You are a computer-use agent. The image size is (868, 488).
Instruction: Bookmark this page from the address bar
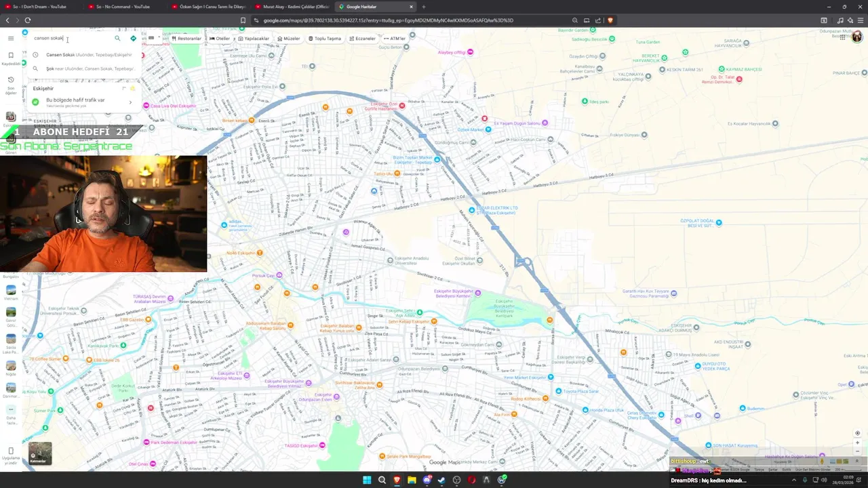[243, 20]
